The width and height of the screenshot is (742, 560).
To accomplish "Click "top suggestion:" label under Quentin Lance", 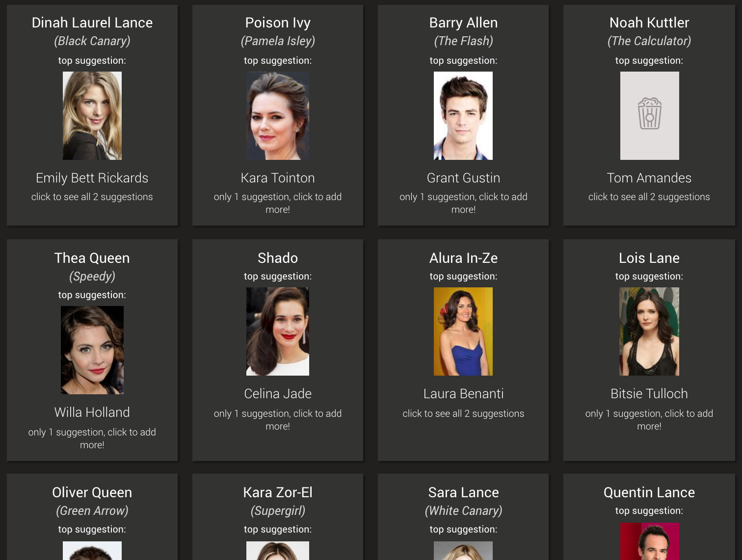I will tap(649, 511).
